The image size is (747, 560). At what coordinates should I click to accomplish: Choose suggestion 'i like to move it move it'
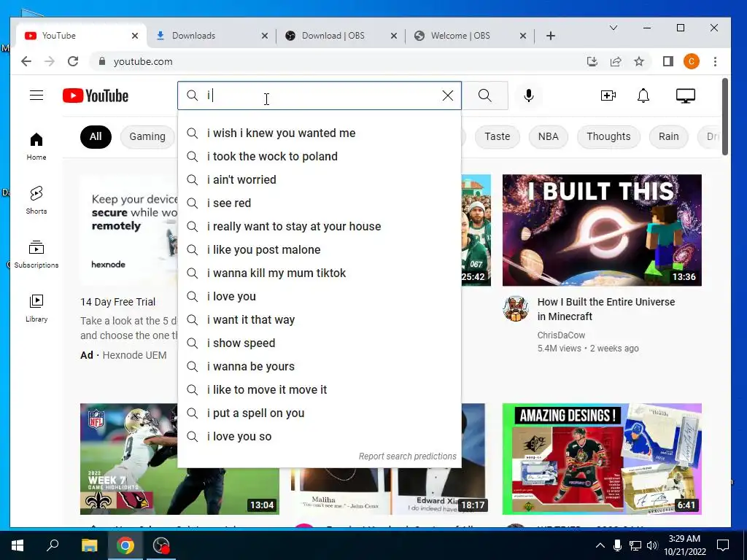(x=320, y=390)
